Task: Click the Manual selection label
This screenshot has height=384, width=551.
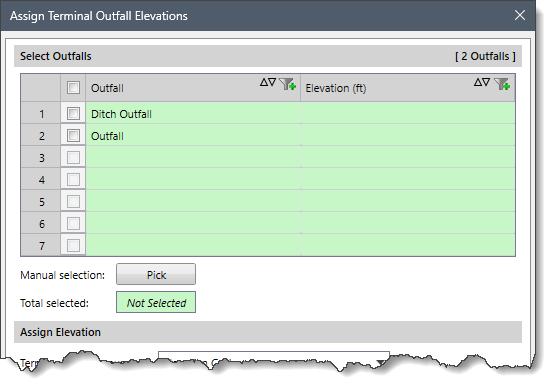Action: (x=63, y=275)
